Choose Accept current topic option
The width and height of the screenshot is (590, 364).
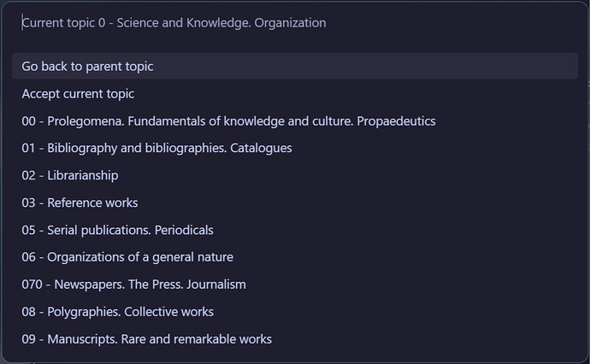(x=295, y=94)
